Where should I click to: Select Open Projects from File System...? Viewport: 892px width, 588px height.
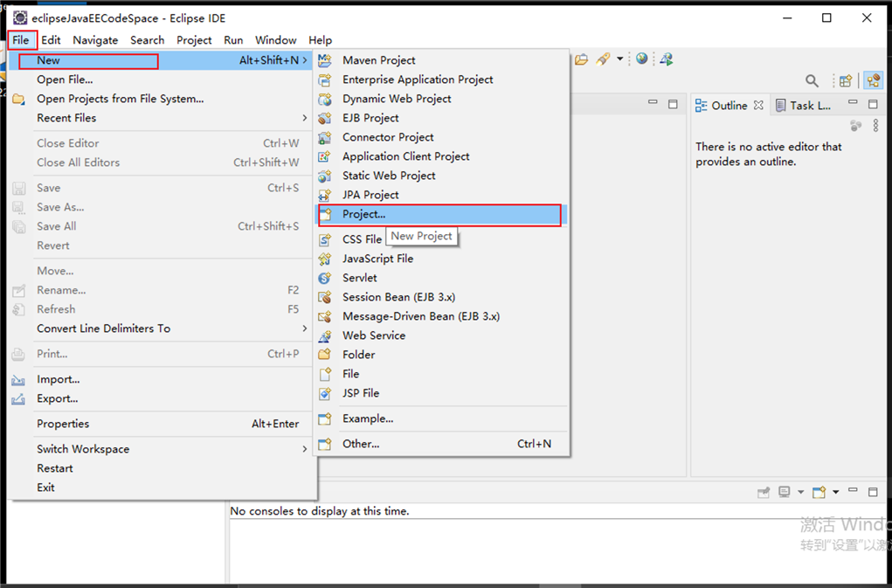tap(161, 99)
